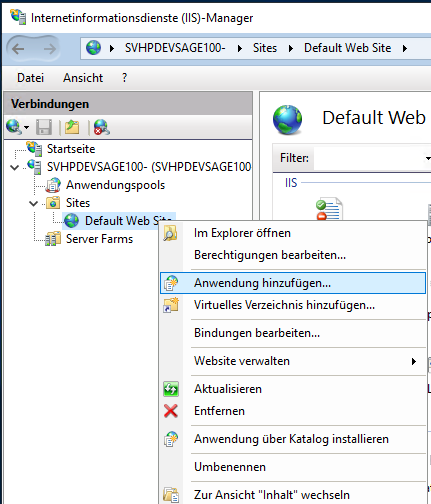Collapse the Sites tree node
The width and height of the screenshot is (431, 504).
pos(33,203)
